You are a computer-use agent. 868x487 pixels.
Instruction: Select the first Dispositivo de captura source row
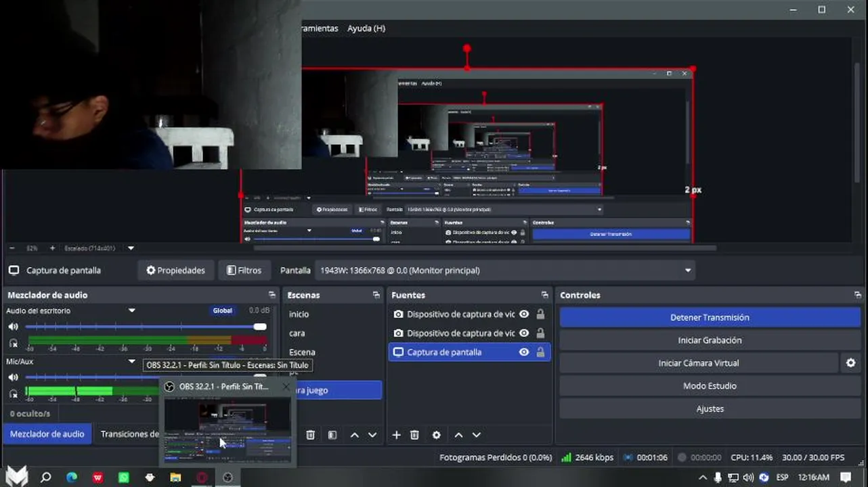pos(469,315)
